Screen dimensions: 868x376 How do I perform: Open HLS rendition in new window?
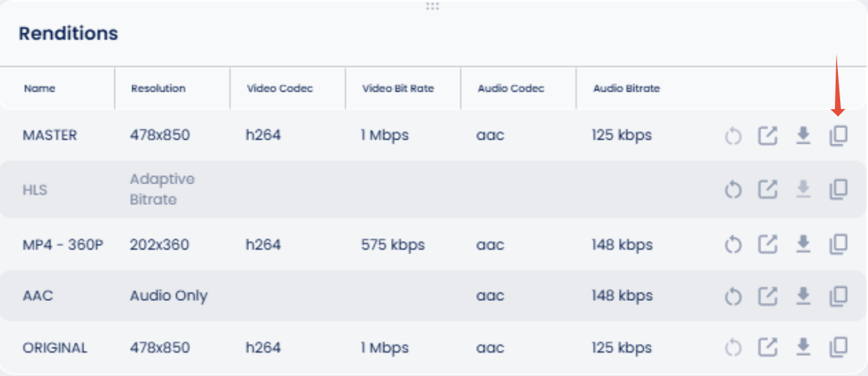click(768, 190)
